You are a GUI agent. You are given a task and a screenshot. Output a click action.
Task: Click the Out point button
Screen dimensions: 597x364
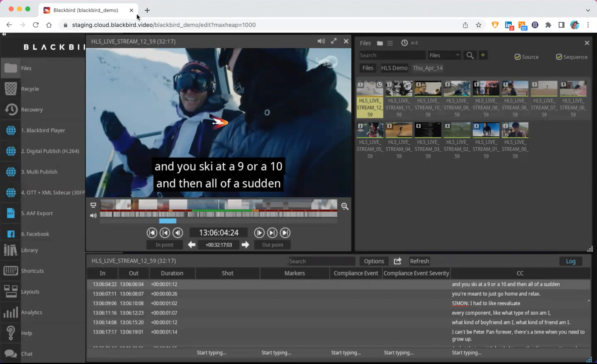coord(272,245)
